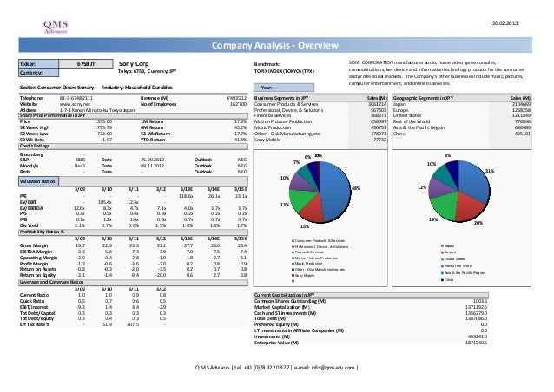Click the business segments pie chart
This screenshot has height=392, width=554.
coord(320,192)
